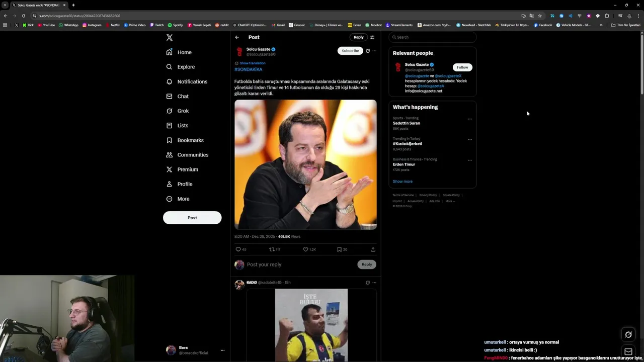Expand hidden bookmarks chevron
The image size is (644, 362).
click(601, 25)
